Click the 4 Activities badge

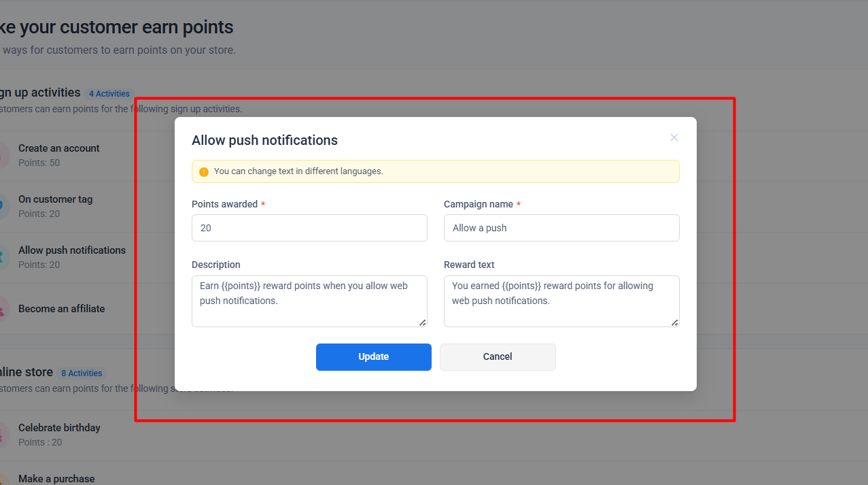(109, 94)
